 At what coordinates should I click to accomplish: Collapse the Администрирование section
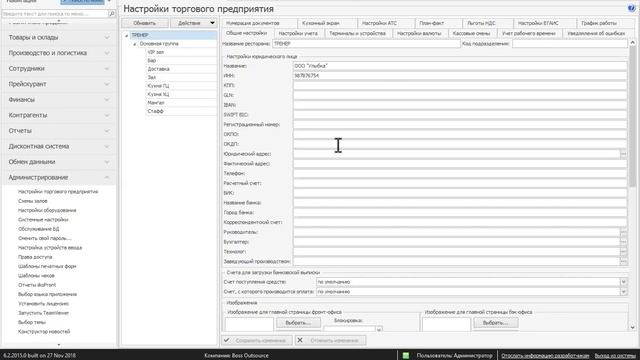pos(59,178)
